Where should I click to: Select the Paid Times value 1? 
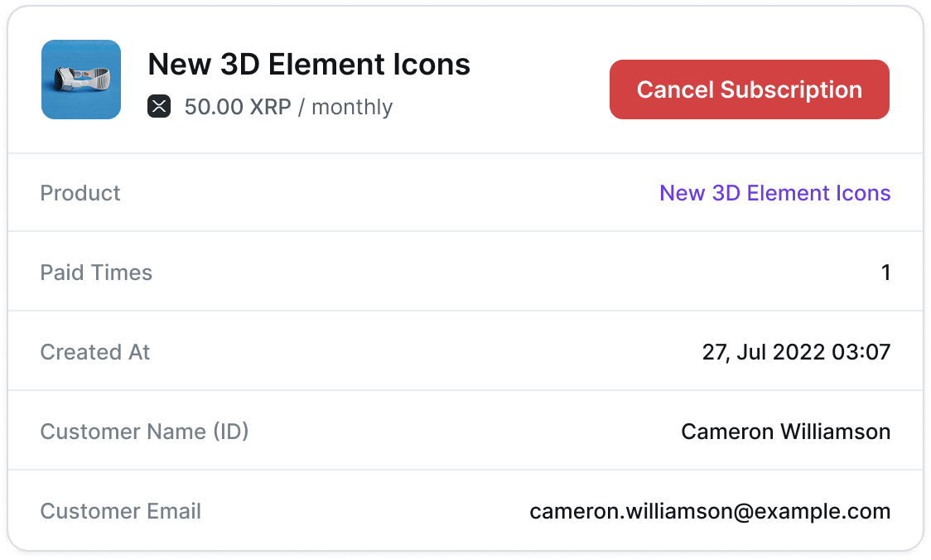pyautogui.click(x=885, y=273)
